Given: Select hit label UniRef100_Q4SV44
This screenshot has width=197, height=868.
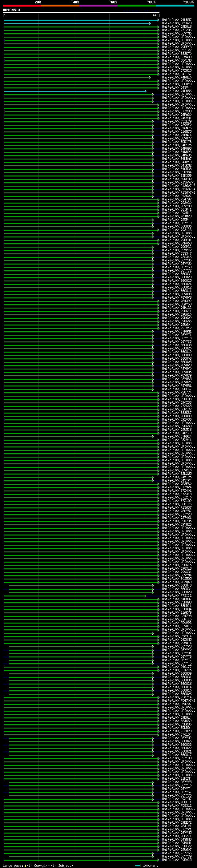Looking at the screenshot, I should [x=177, y=88].
